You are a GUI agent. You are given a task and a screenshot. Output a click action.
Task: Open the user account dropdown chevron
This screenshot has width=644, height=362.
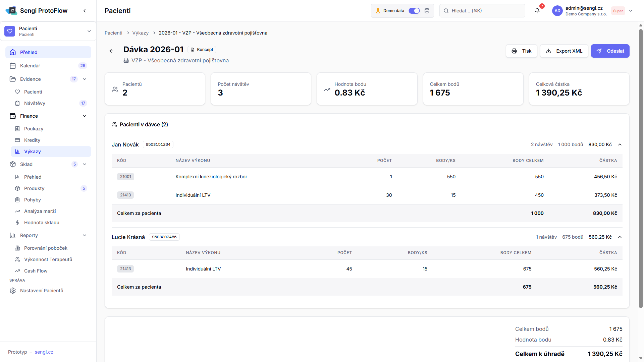pyautogui.click(x=631, y=11)
